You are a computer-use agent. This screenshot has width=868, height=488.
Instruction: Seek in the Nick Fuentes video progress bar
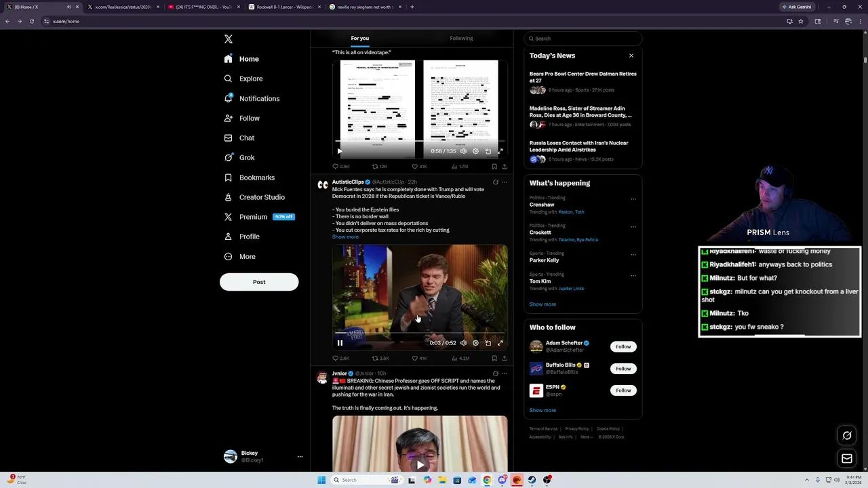coord(420,334)
